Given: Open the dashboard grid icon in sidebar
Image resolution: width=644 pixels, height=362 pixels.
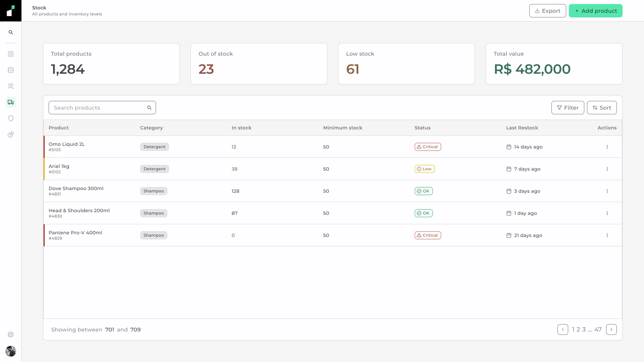Looking at the screenshot, I should [x=11, y=54].
